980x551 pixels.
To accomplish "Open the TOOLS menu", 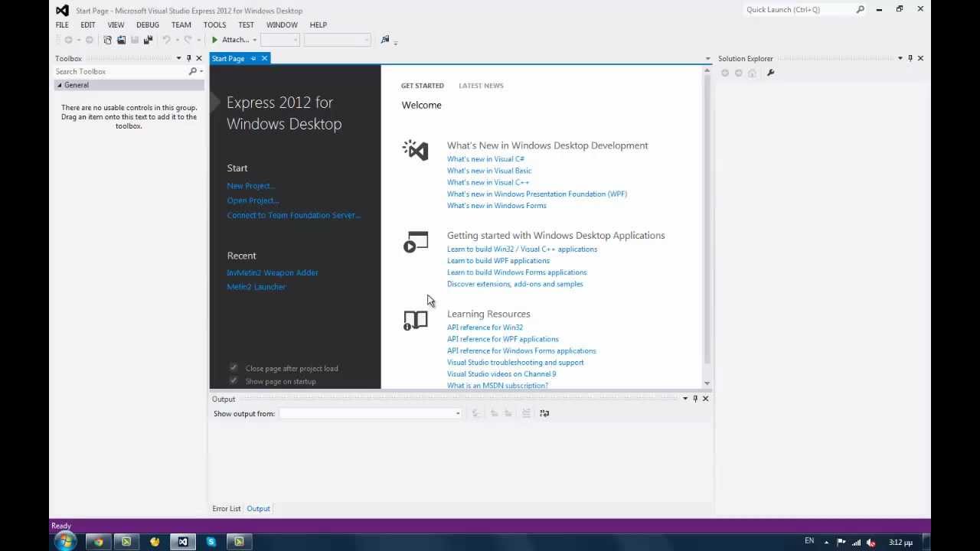I will 214,24.
